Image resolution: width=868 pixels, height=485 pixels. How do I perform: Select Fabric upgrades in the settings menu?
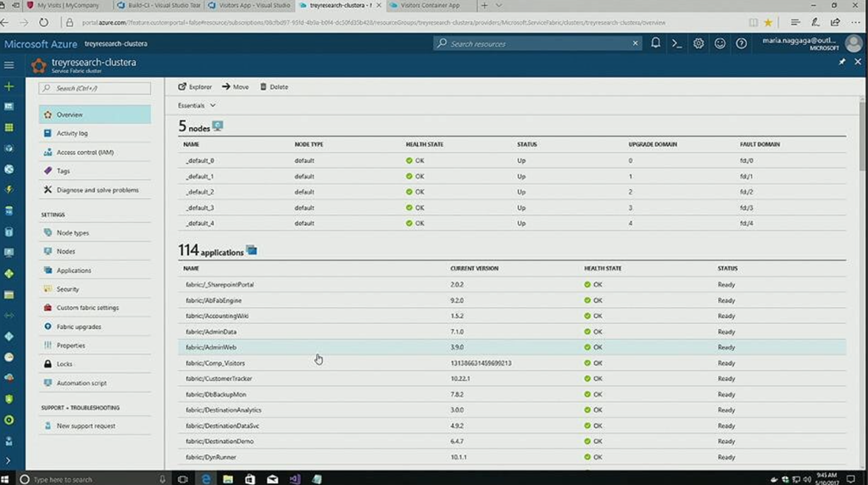tap(79, 326)
